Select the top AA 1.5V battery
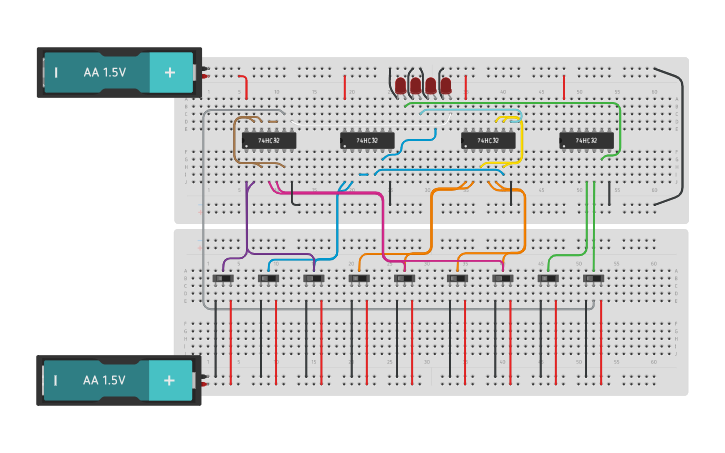 [x=119, y=73]
